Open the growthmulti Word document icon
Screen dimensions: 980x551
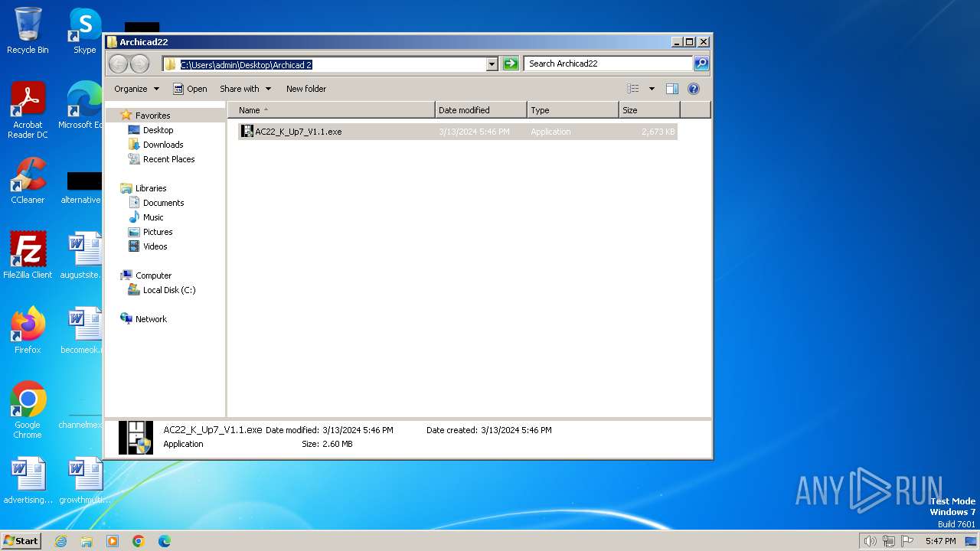click(84, 481)
